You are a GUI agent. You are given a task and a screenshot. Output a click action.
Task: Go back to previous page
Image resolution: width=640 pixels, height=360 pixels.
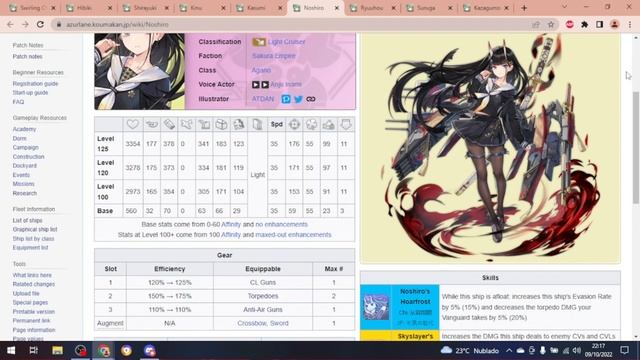(x=10, y=24)
